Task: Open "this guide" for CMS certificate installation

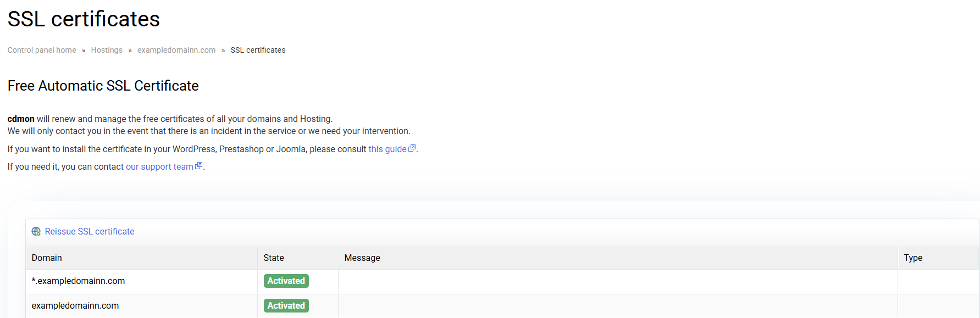Action: (x=387, y=149)
